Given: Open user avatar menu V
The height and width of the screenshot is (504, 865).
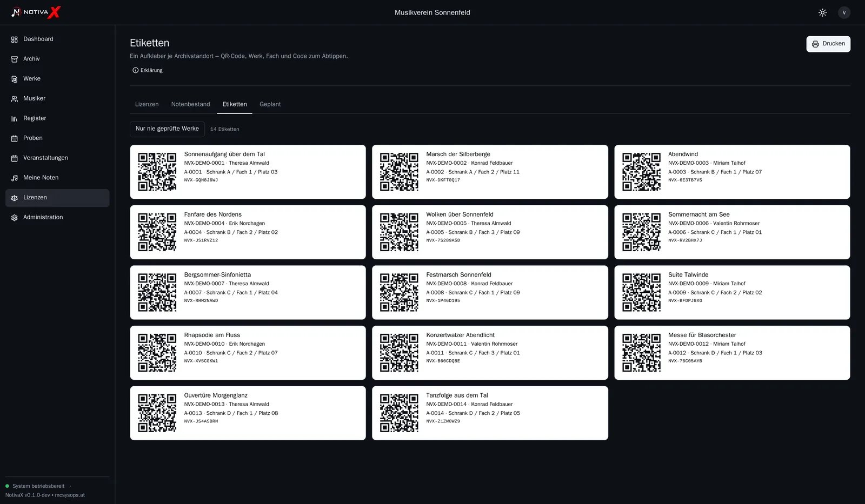Looking at the screenshot, I should point(844,12).
